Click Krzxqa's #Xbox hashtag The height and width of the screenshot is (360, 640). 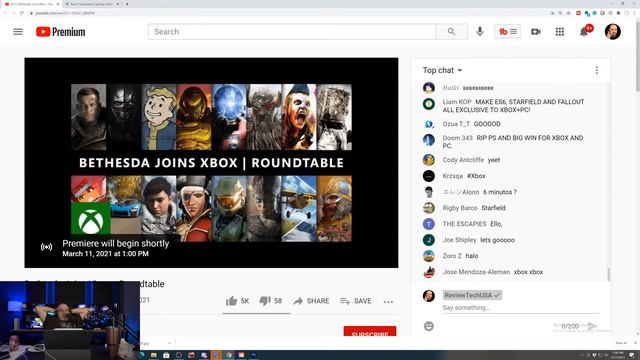pyautogui.click(x=476, y=176)
